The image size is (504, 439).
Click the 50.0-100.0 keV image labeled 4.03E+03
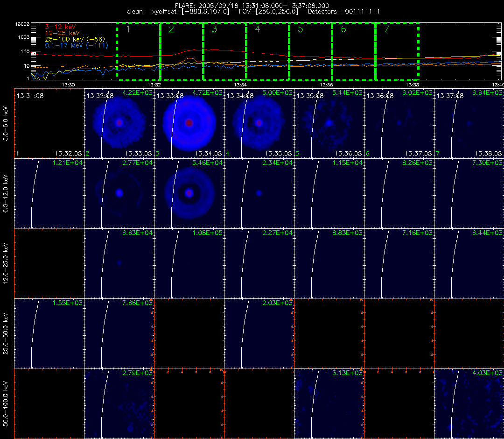click(x=469, y=404)
